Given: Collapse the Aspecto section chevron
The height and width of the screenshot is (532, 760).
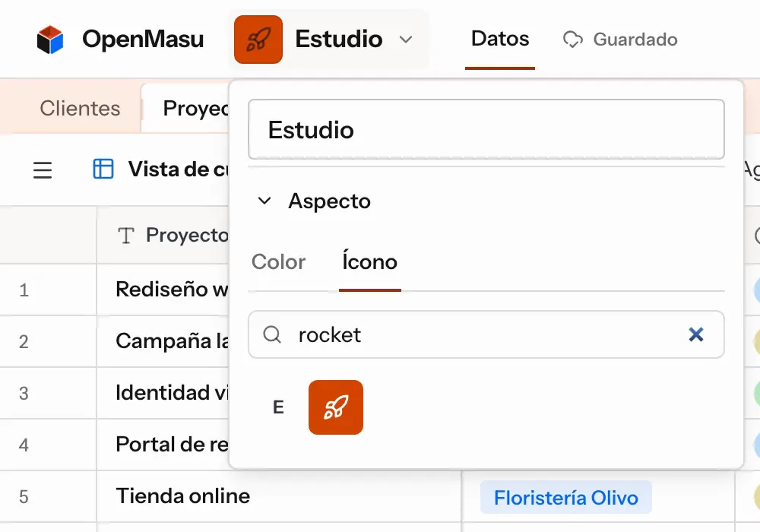Looking at the screenshot, I should pos(264,201).
